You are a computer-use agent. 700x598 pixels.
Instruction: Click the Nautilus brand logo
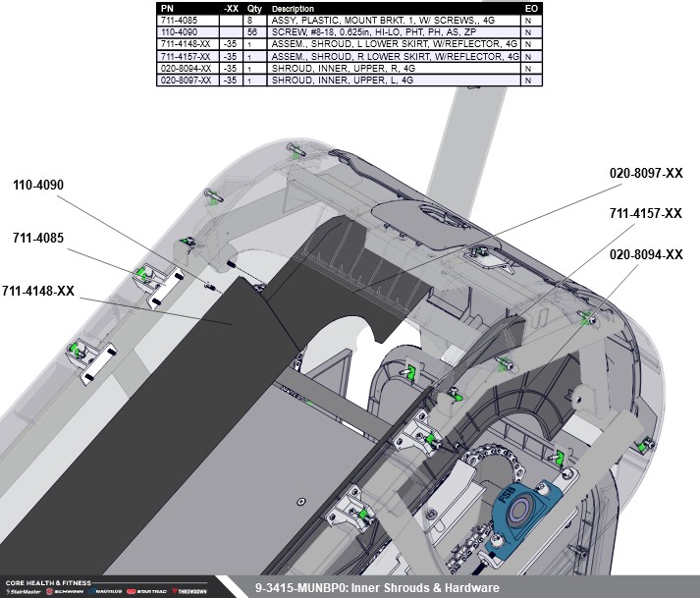point(107,592)
